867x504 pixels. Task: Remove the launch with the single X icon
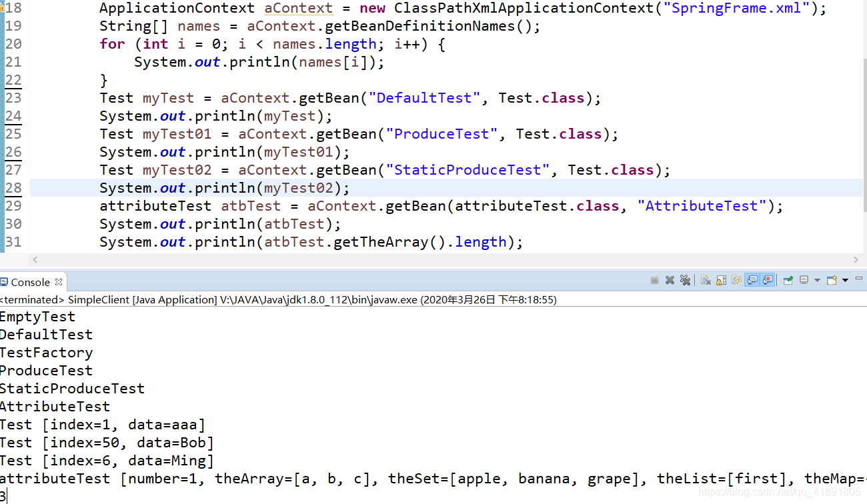click(670, 280)
